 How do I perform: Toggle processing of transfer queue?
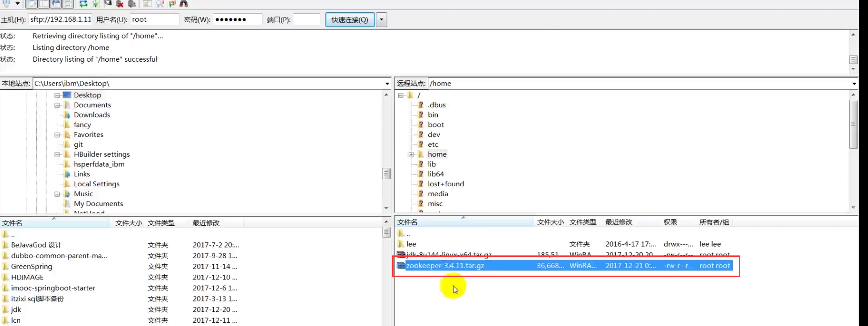tap(95, 3)
